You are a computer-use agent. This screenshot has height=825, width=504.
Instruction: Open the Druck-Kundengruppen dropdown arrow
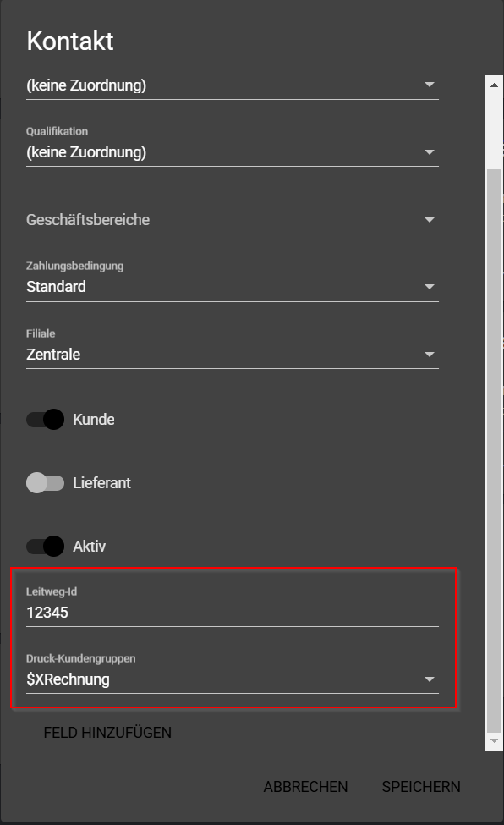click(x=430, y=679)
